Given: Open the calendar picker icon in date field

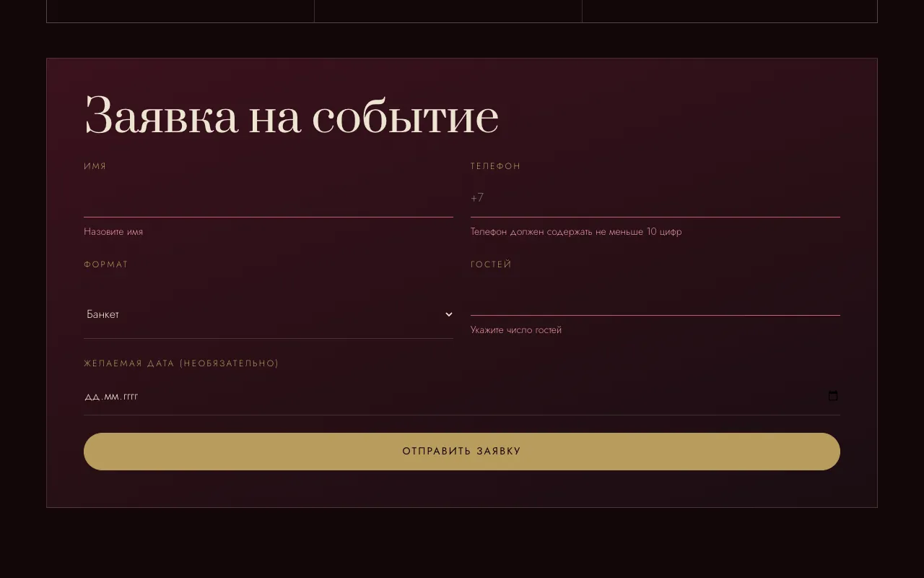Looking at the screenshot, I should pyautogui.click(x=833, y=396).
